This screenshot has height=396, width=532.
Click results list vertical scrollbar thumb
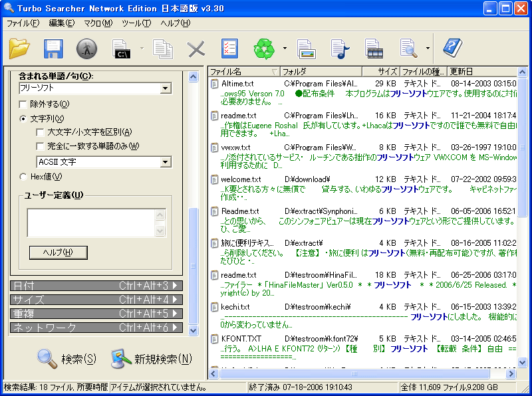[x=522, y=147]
